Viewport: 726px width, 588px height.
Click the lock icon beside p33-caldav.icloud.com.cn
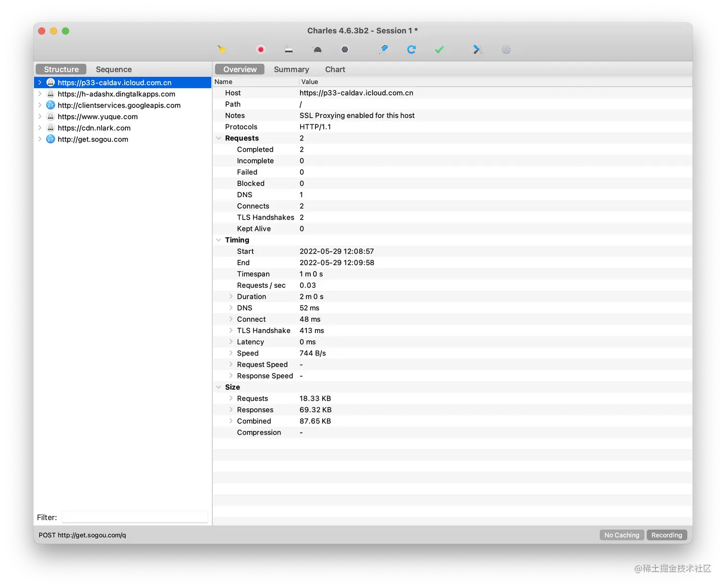(x=50, y=83)
